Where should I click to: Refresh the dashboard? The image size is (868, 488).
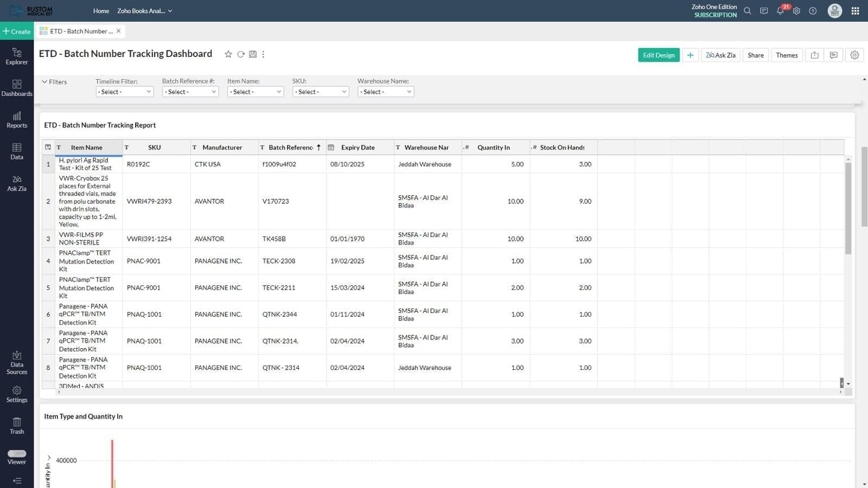point(241,54)
